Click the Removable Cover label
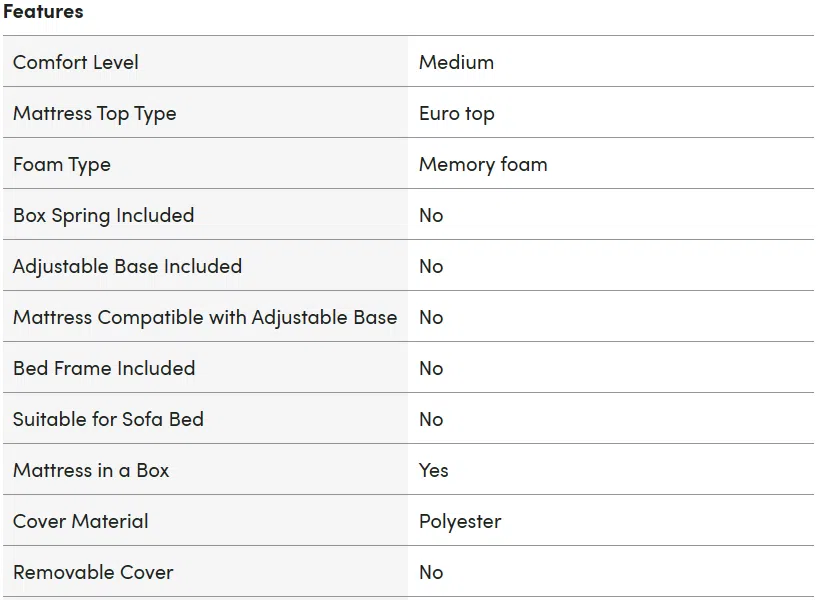The height and width of the screenshot is (600, 818). (x=93, y=572)
